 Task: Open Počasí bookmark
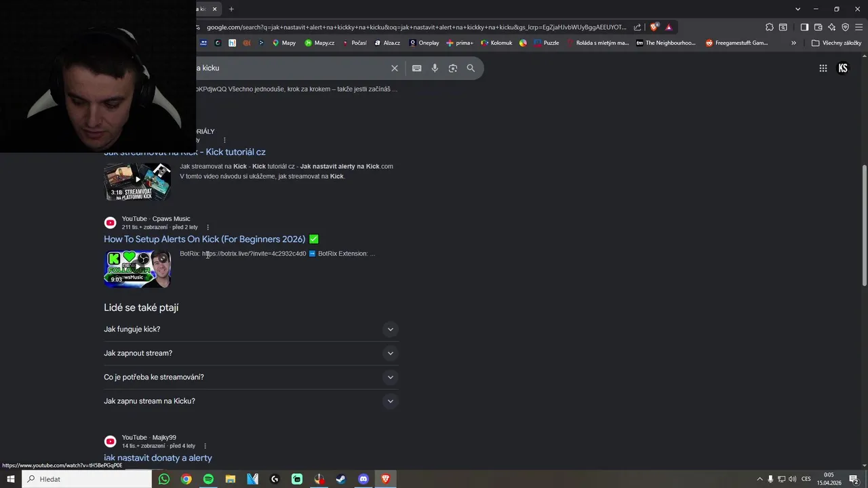[x=354, y=43]
